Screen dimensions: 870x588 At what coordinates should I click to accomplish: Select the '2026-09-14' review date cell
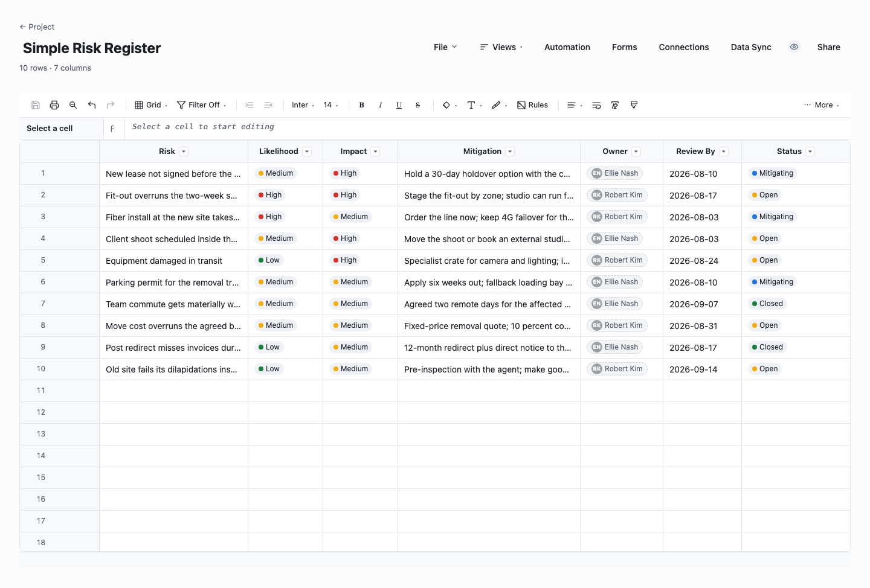click(x=703, y=369)
